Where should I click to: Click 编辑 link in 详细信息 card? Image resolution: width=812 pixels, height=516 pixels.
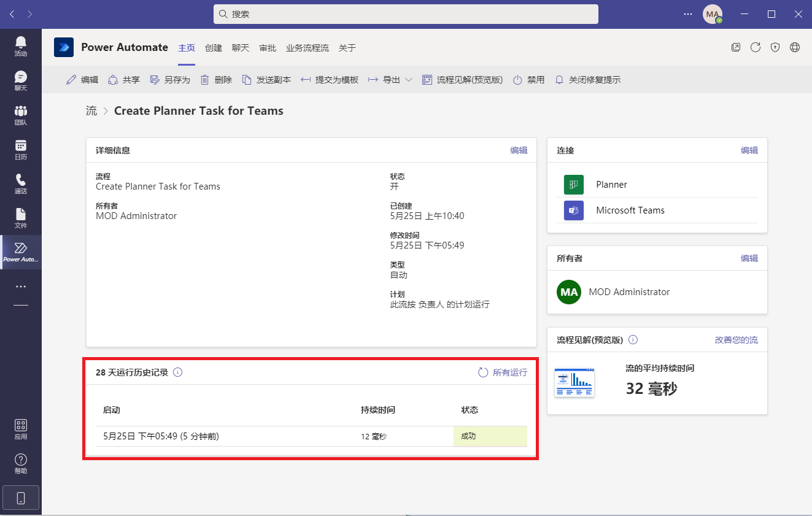(x=519, y=150)
